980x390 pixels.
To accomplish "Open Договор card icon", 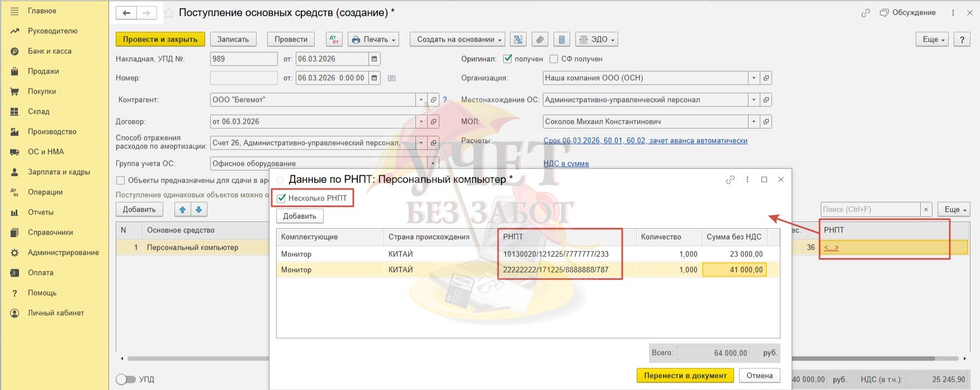I will point(433,121).
